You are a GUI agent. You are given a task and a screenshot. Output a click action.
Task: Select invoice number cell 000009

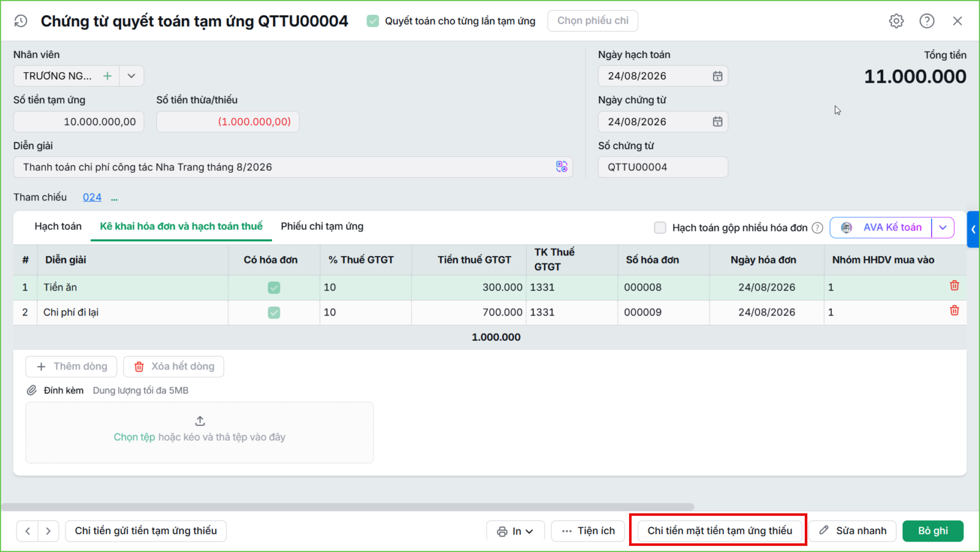(x=663, y=312)
